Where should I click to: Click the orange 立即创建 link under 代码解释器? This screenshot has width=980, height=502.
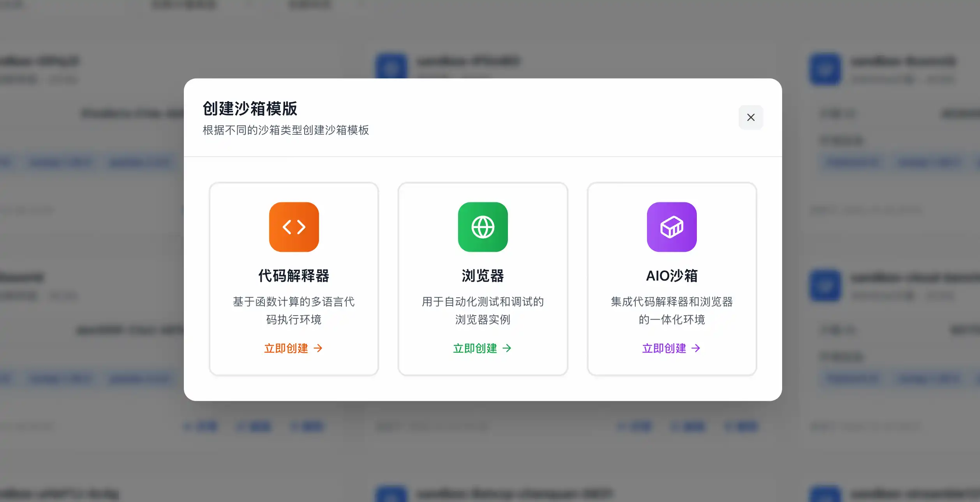(x=286, y=348)
